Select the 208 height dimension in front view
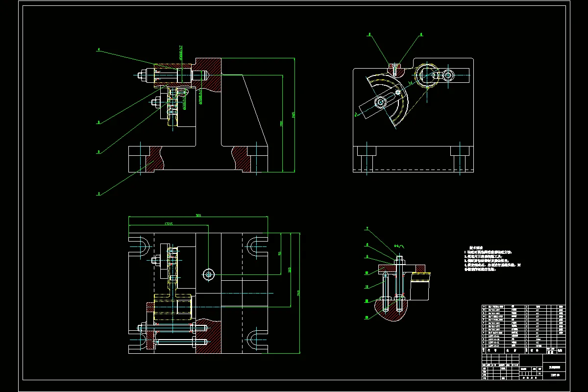 [282, 123]
